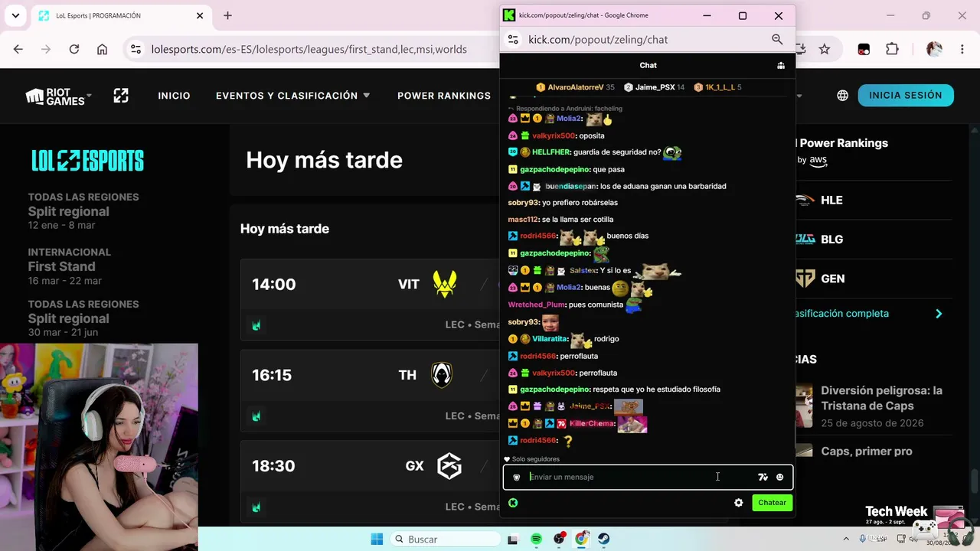Go back in the main browser window

click(18, 49)
